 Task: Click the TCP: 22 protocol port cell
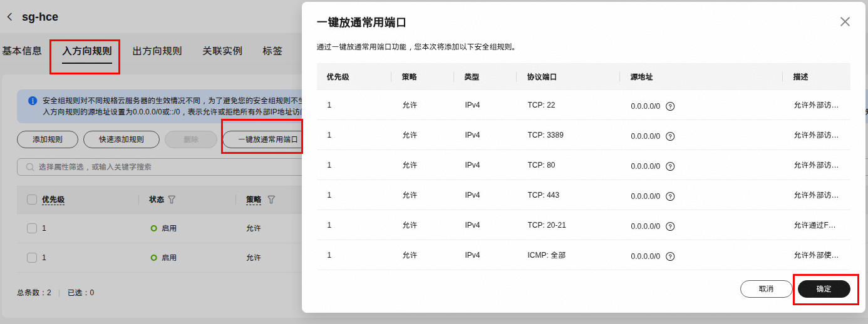coord(541,105)
